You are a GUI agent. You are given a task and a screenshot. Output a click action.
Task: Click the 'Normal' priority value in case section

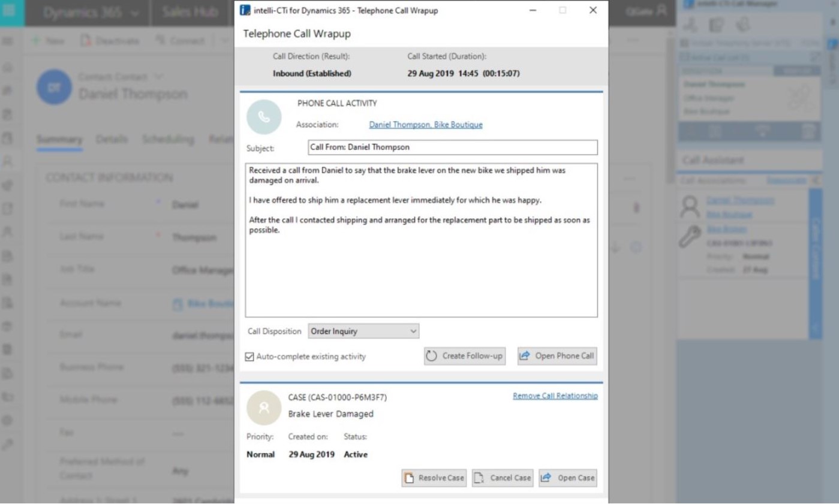[260, 455]
